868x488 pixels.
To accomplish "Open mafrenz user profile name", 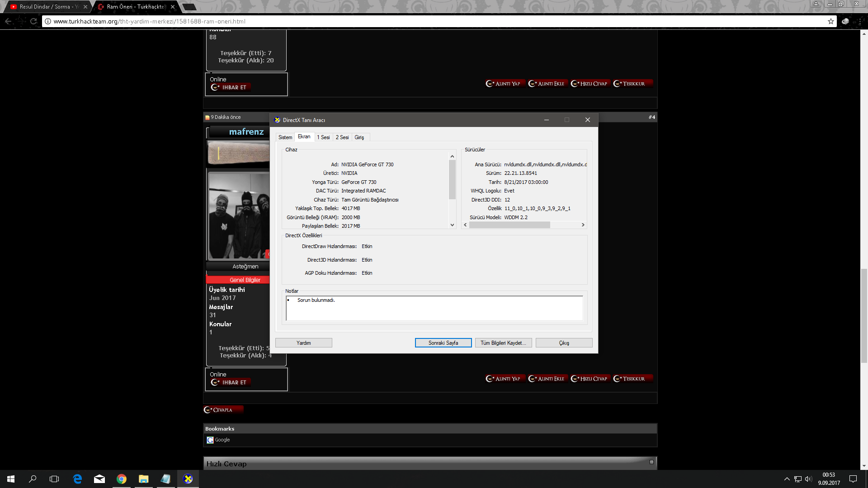I will (x=246, y=131).
